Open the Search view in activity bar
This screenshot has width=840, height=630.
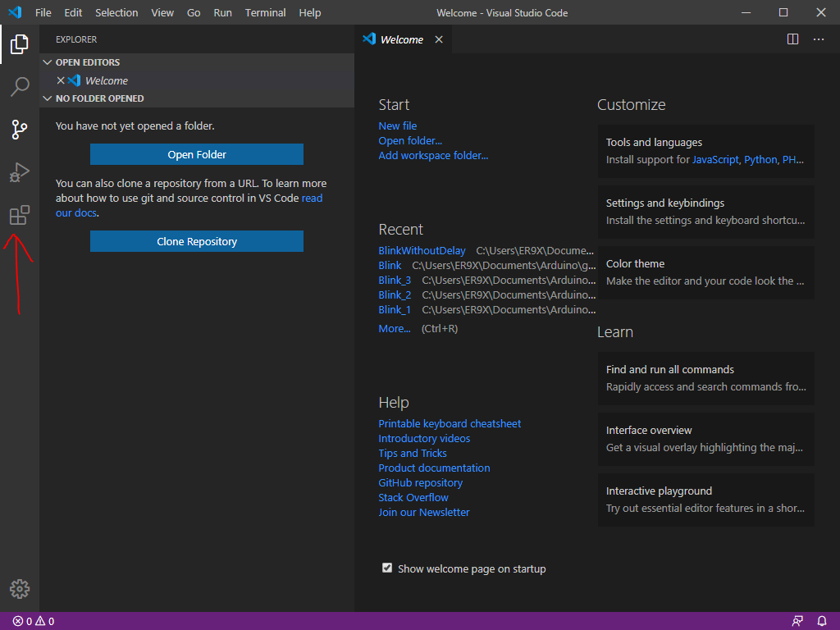20,86
